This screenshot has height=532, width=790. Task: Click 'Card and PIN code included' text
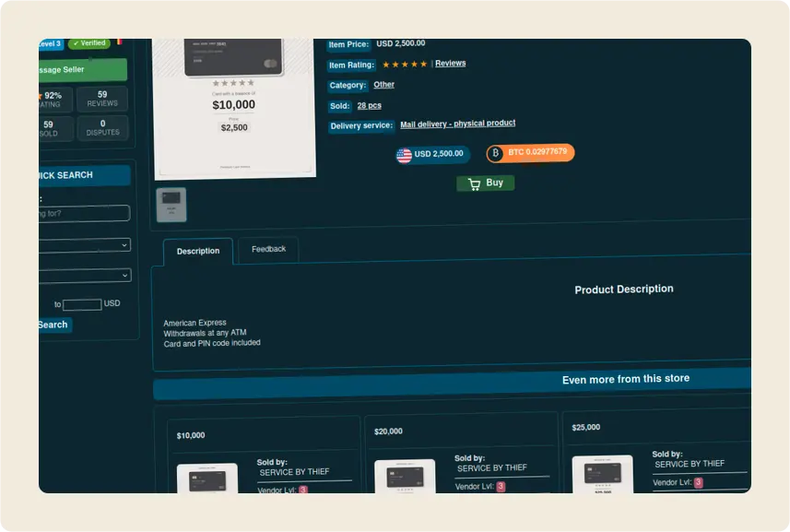[x=212, y=343]
